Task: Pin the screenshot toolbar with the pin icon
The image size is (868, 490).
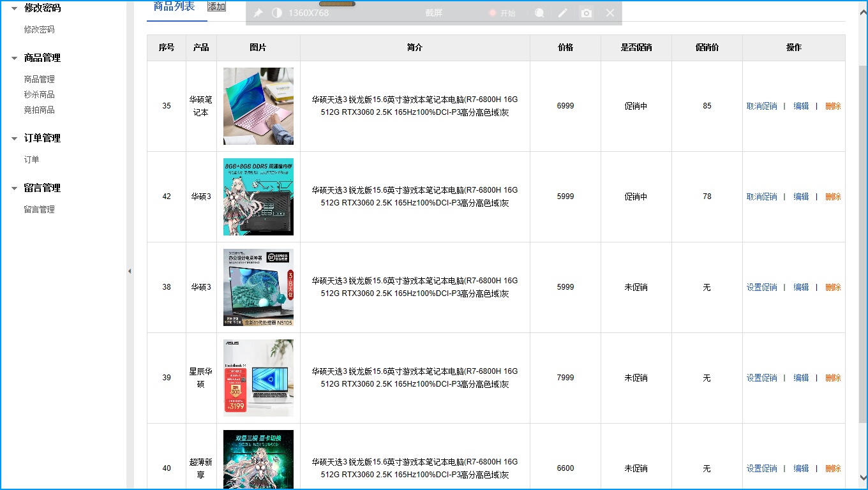Action: tap(258, 13)
